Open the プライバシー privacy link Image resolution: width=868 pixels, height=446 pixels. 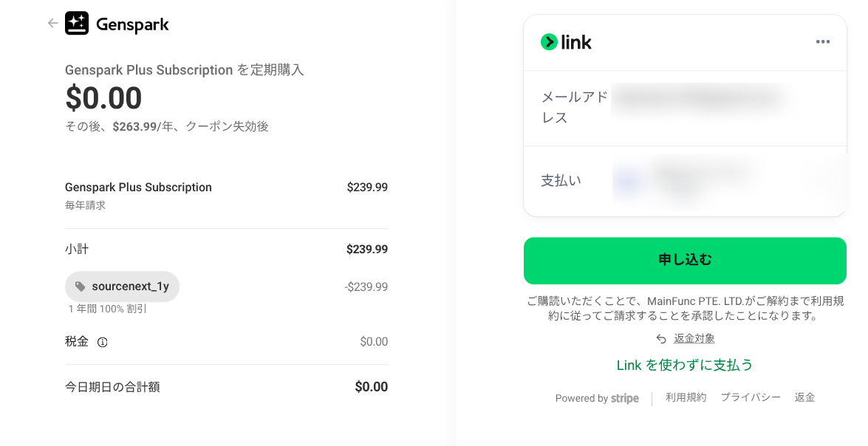751,397
